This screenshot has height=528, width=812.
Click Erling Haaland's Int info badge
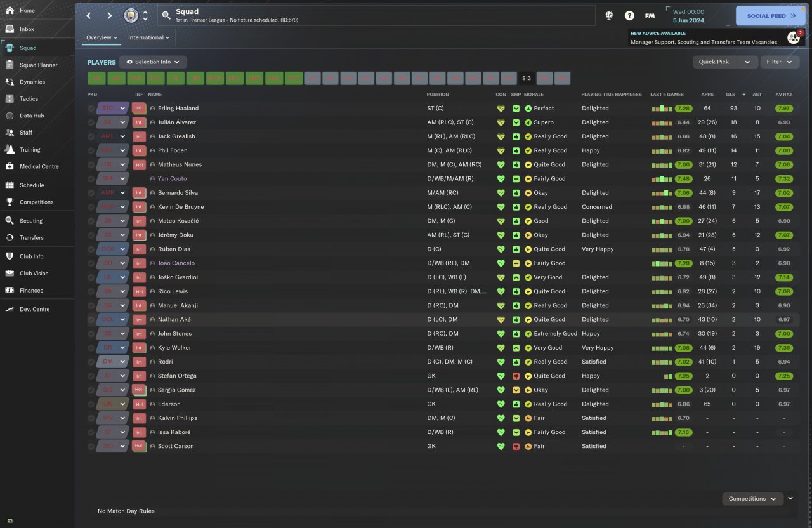click(x=138, y=108)
